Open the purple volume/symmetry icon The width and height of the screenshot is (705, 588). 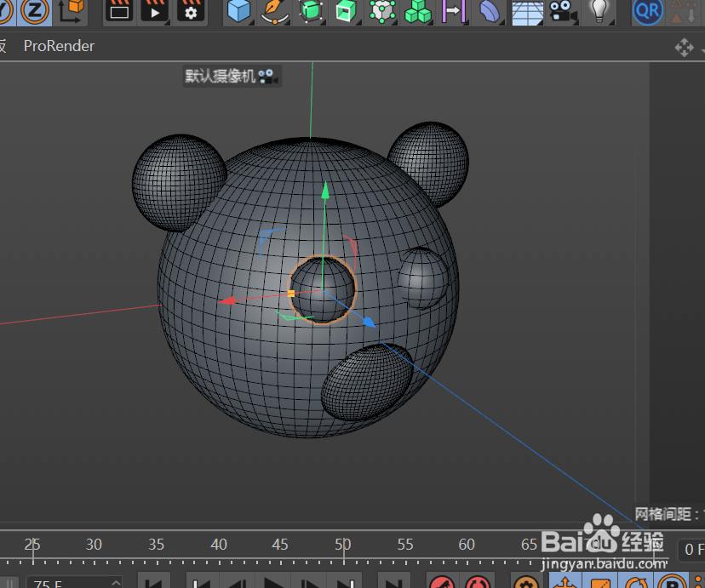pyautogui.click(x=453, y=11)
